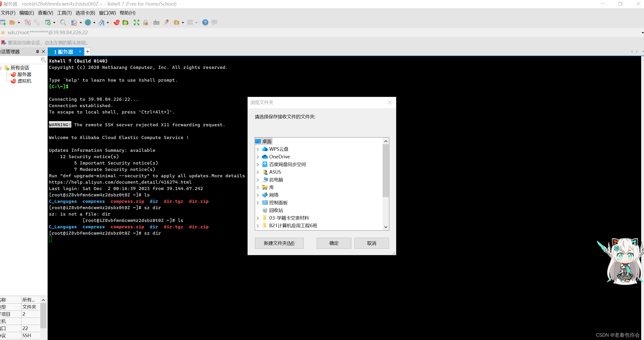The image size is (644, 340).
Task: Click the Font toolbar icon
Action: (x=102, y=22)
